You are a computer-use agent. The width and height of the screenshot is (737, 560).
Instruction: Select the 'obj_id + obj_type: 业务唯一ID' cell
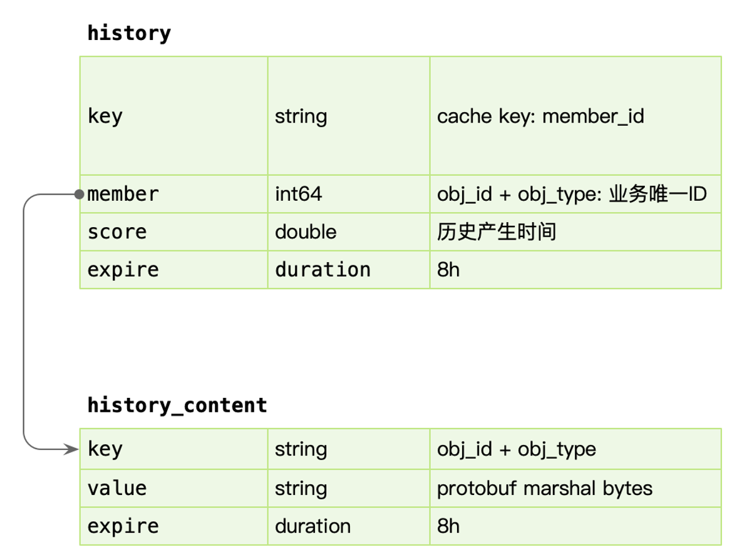point(575,194)
